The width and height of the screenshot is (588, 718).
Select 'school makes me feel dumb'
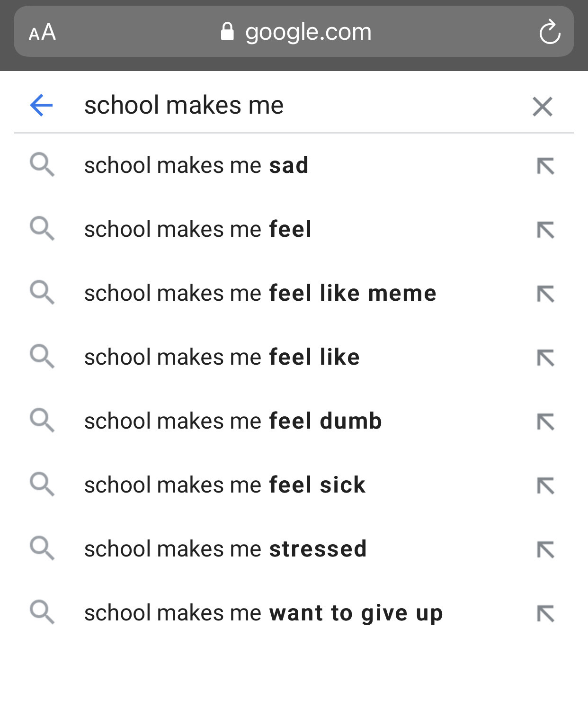coord(294,421)
